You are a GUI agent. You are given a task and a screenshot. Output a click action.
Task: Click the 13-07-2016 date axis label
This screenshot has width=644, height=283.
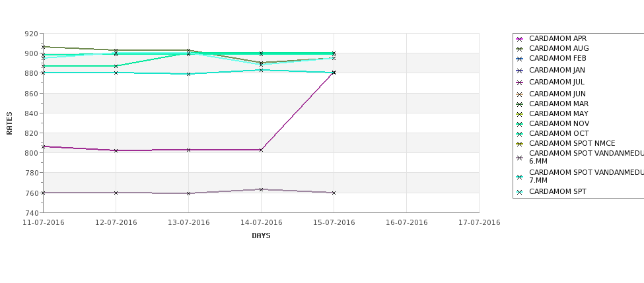click(188, 223)
